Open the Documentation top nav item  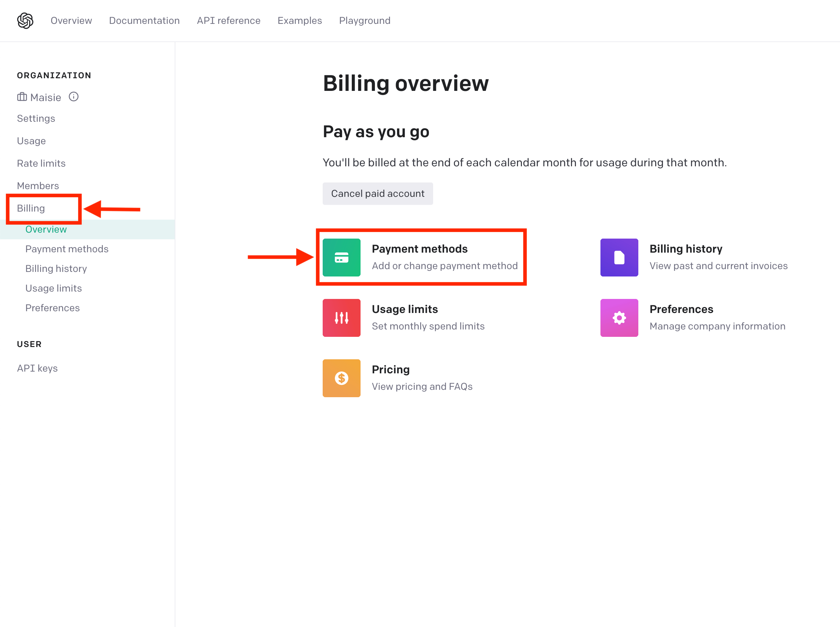point(144,20)
